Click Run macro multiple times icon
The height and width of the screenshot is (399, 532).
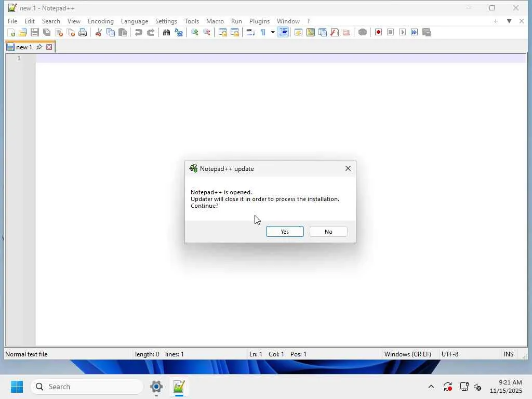tap(414, 33)
